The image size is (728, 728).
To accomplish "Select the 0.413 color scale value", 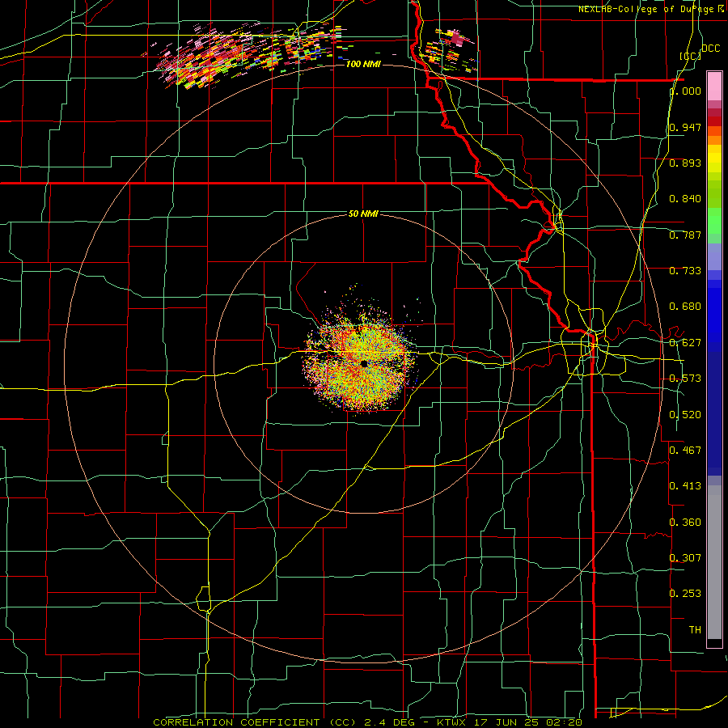I will pos(685,486).
